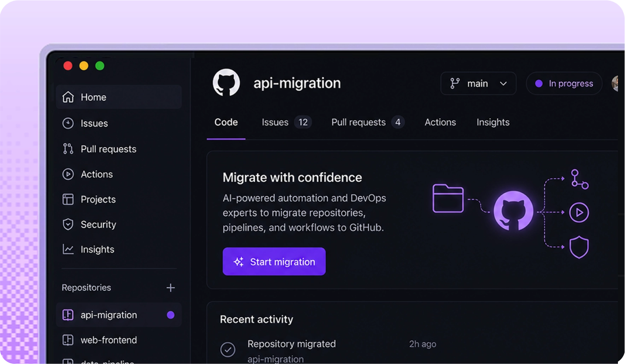The width and height of the screenshot is (625, 364).
Task: Click the GitHub logo beside the api-migration title
Action: point(226,83)
